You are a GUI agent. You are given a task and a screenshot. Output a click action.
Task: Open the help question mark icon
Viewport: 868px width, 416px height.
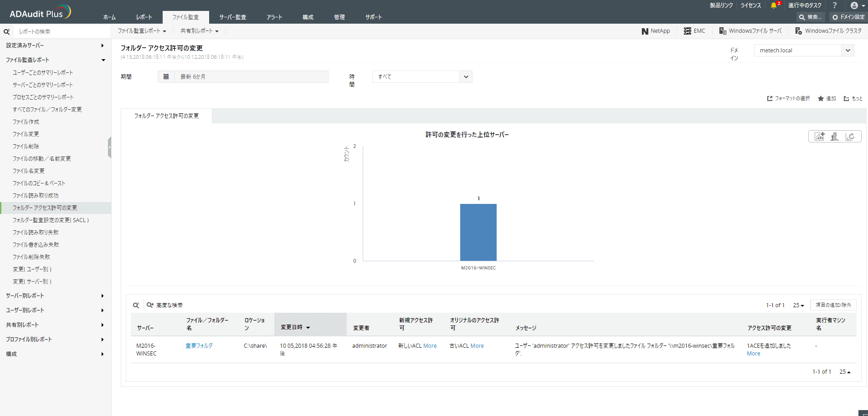[x=834, y=5]
